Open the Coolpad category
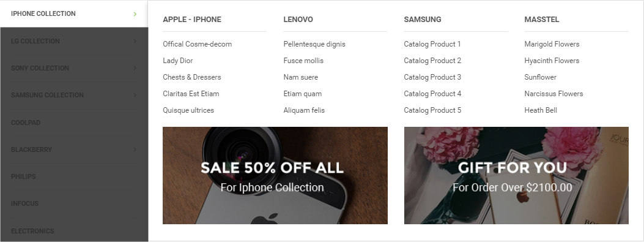Viewport: 644px width, 242px height. [x=26, y=123]
